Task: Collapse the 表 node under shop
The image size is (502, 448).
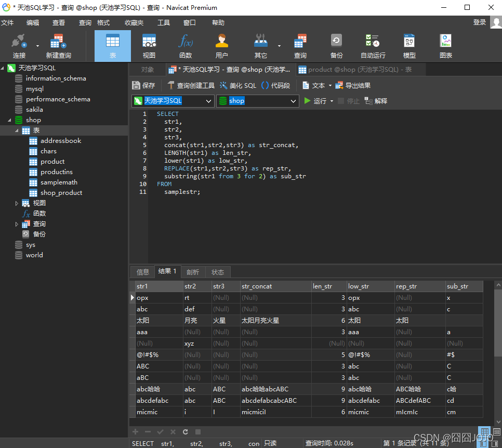Action: 17,130
